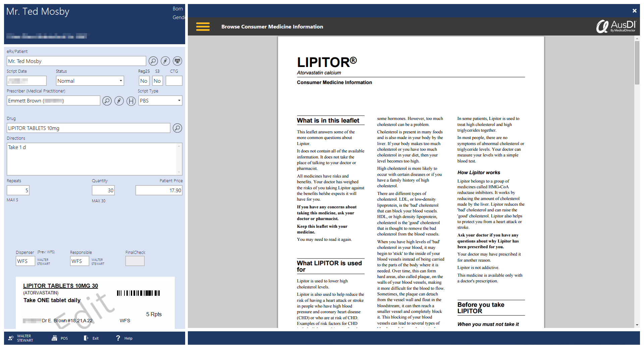
Task: Click document scrollbar up arrow
Action: [637, 39]
